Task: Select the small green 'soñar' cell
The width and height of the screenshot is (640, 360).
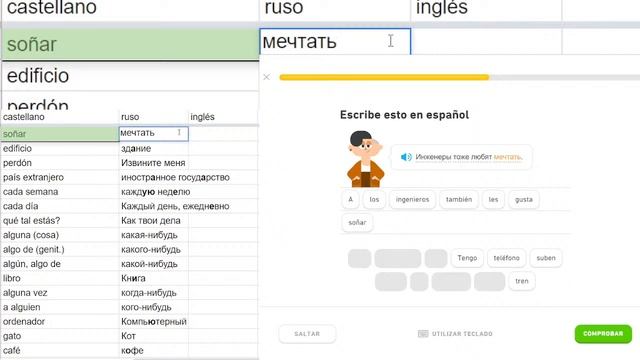Action: pyautogui.click(x=60, y=134)
